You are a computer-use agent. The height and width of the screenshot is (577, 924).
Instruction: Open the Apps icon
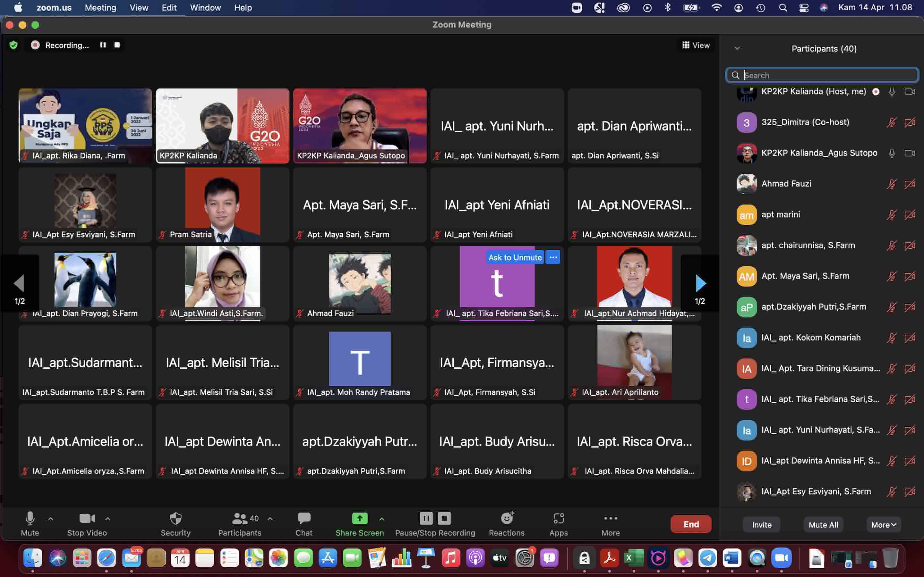coord(558,519)
